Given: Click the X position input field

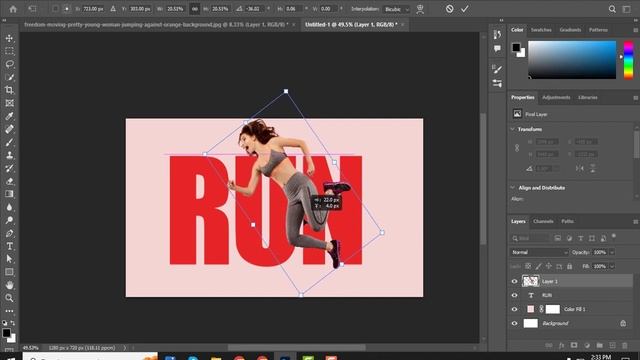Looking at the screenshot, I should pos(92,9).
